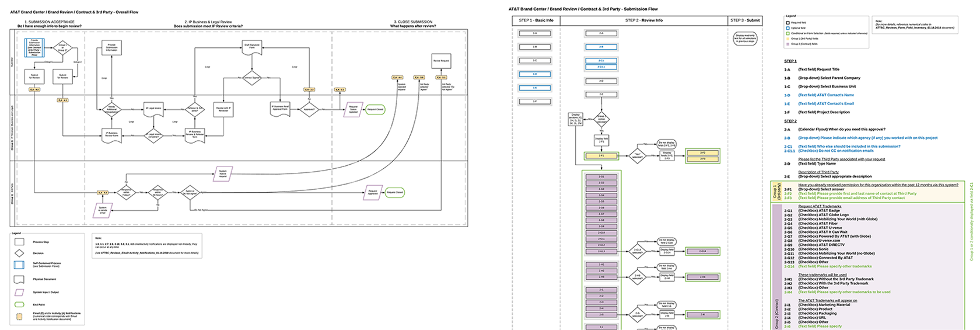Select Request Closed end point beside Request Approved
Screen dimensions: 980x330
[x=395, y=192]
